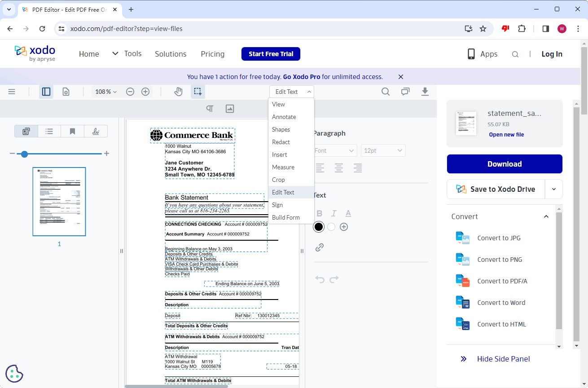
Task: Choose Annotate from the mode menu
Action: (x=291, y=117)
